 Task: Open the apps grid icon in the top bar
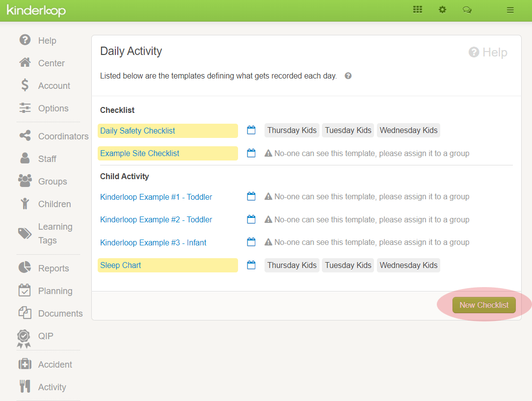tap(418, 9)
